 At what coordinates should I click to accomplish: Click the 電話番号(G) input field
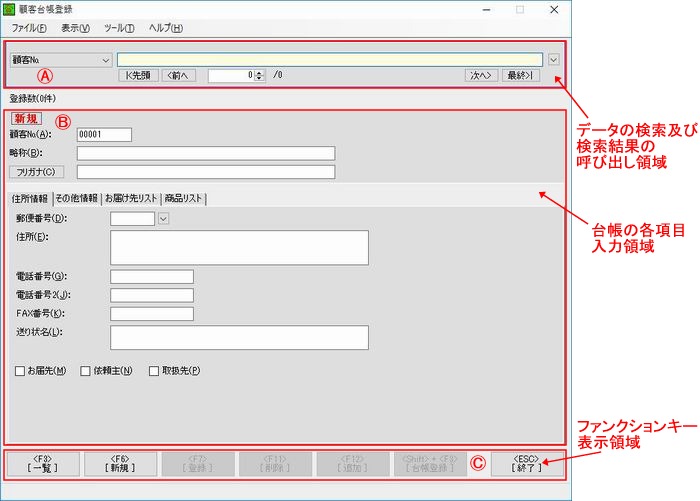pyautogui.click(x=152, y=276)
